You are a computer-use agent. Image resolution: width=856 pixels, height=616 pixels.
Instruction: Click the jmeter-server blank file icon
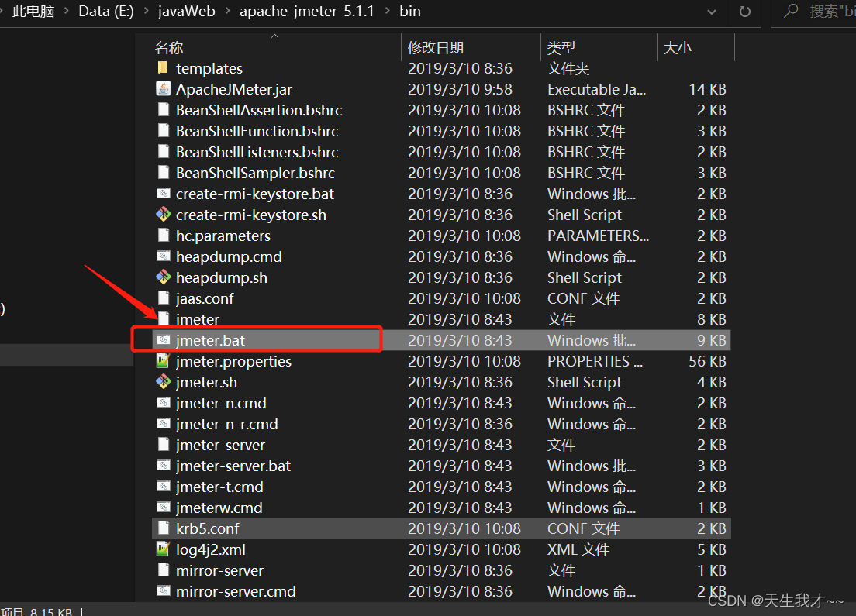coord(163,445)
